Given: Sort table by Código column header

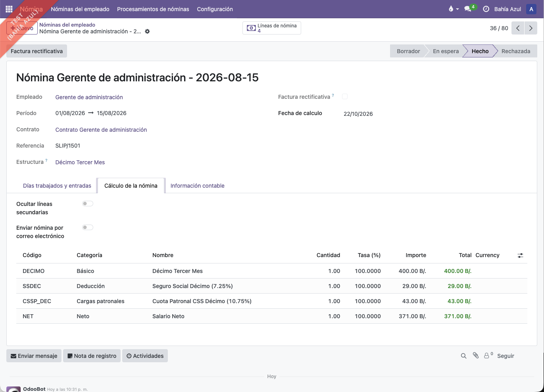Looking at the screenshot, I should [x=32, y=255].
